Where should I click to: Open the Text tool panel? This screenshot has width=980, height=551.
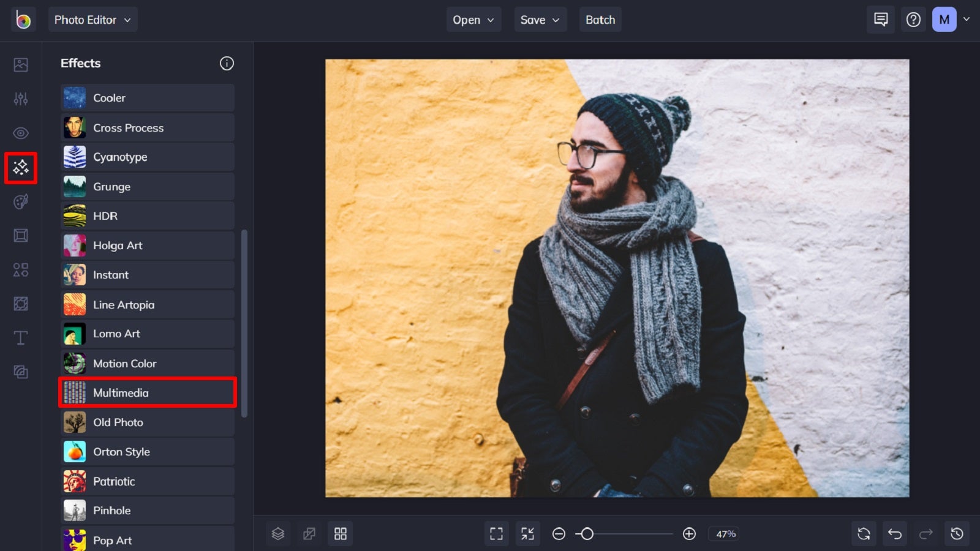point(21,337)
